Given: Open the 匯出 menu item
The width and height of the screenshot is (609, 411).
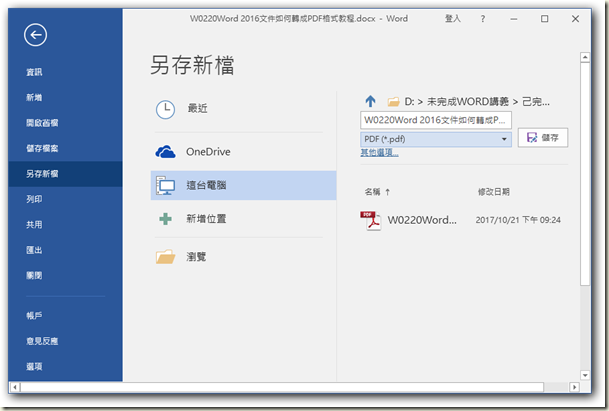Looking at the screenshot, I should 34,250.
